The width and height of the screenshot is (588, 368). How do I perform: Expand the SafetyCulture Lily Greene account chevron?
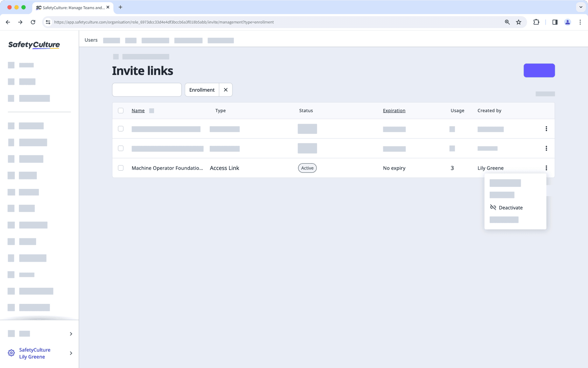click(71, 353)
